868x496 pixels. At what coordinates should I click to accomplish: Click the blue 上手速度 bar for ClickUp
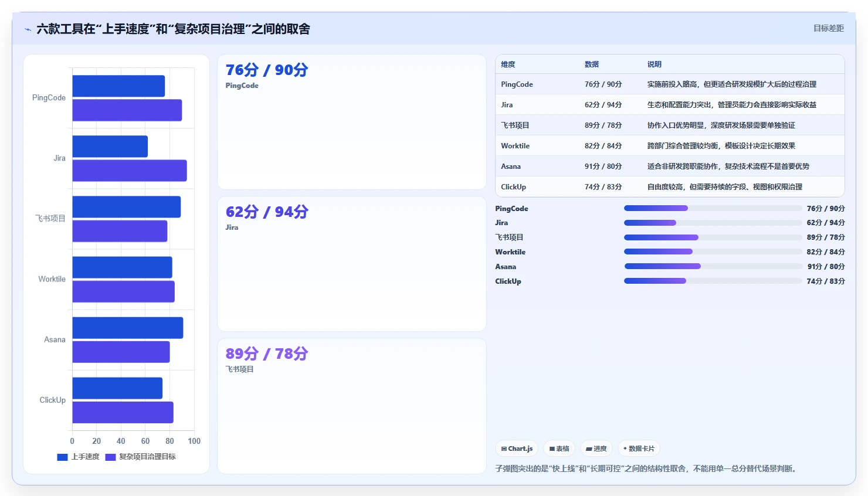pos(117,388)
